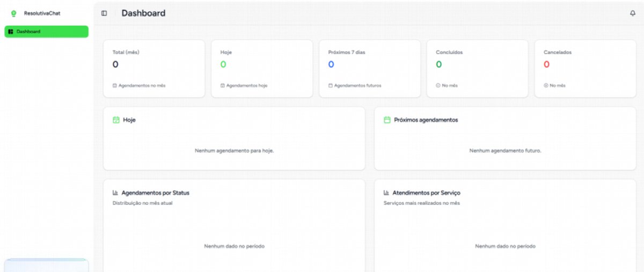Click the Dashboard page heading
This screenshot has width=644, height=272.
(x=143, y=13)
